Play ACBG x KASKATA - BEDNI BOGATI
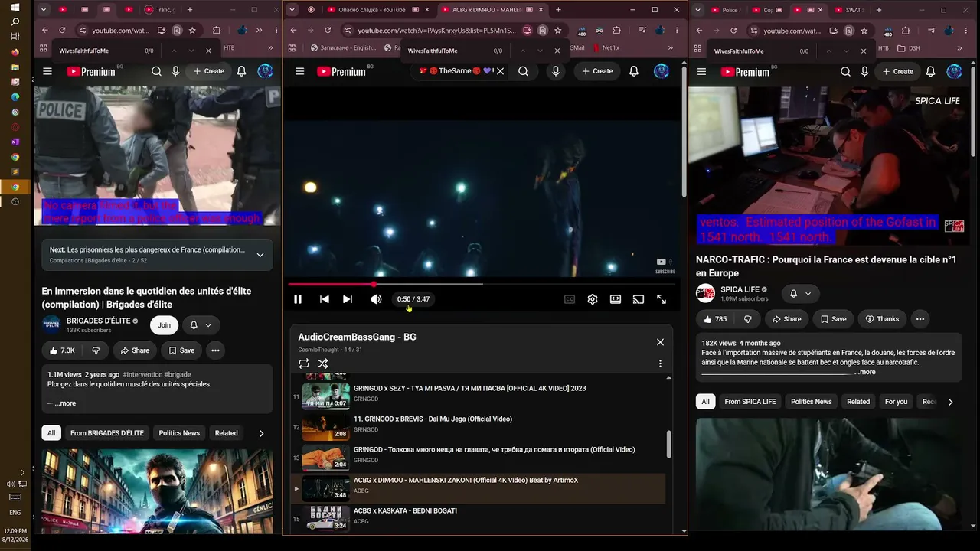This screenshot has height=551, width=980. 478,518
